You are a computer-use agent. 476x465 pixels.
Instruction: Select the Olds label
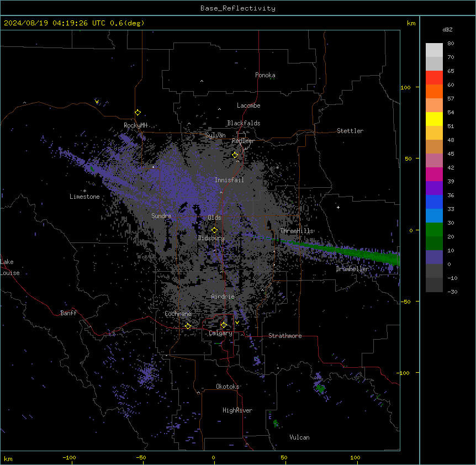pyautogui.click(x=214, y=218)
